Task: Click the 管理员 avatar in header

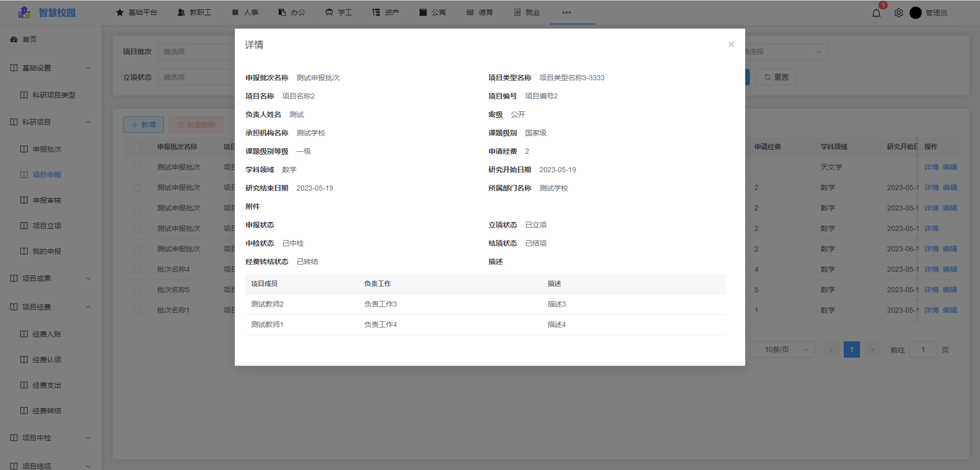Action: 916,13
